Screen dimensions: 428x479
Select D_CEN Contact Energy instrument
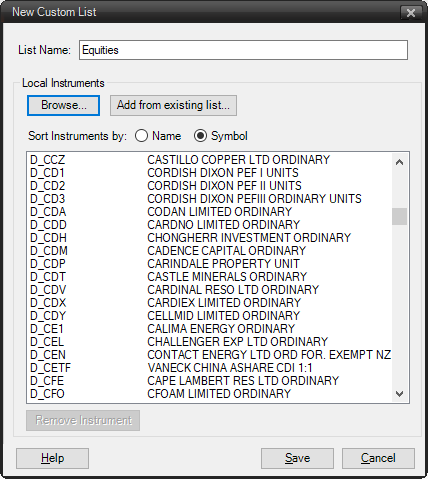(210, 355)
